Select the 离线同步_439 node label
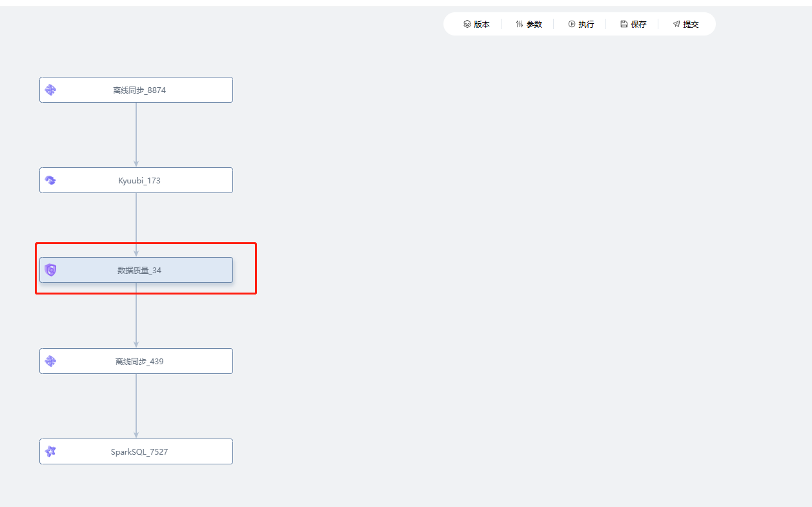The width and height of the screenshot is (812, 507). pyautogui.click(x=139, y=362)
